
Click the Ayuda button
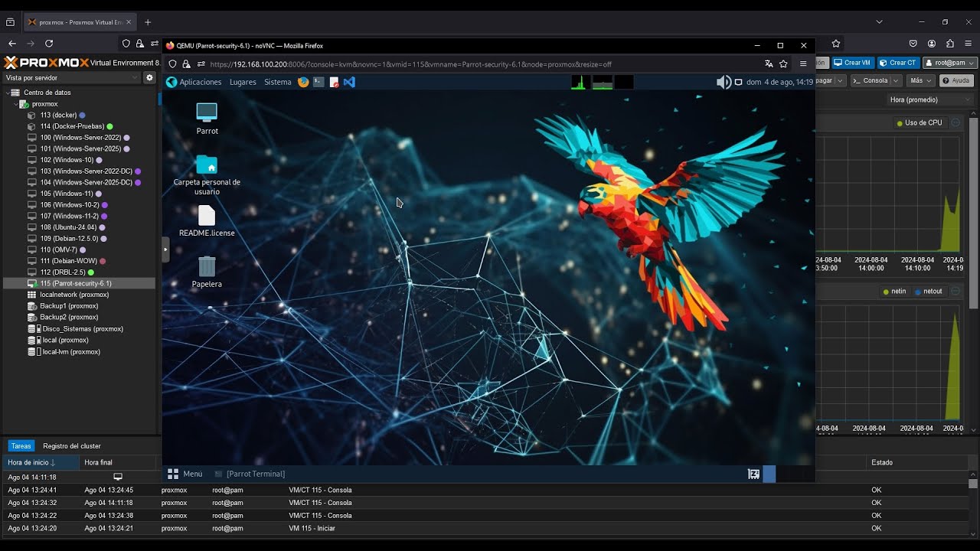pyautogui.click(x=956, y=80)
